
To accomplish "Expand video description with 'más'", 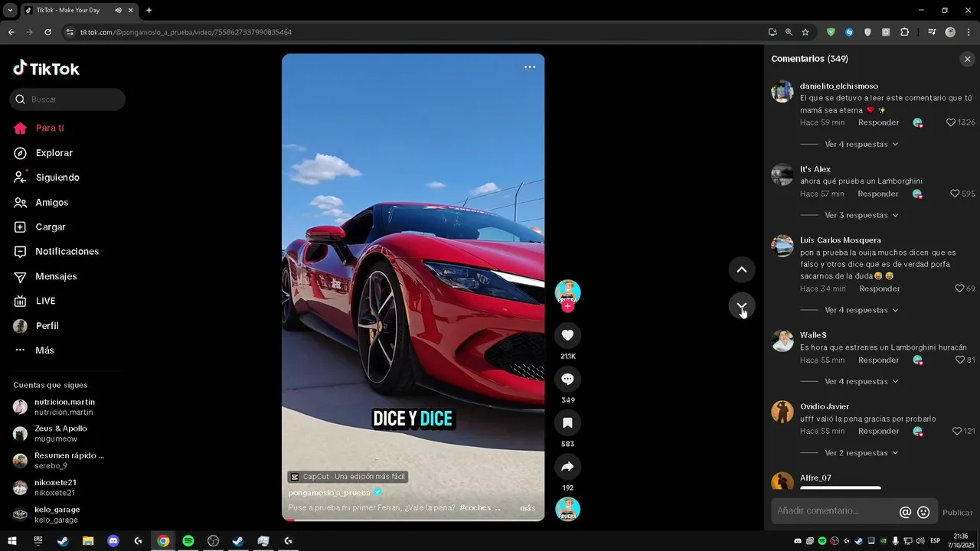I will 528,508.
